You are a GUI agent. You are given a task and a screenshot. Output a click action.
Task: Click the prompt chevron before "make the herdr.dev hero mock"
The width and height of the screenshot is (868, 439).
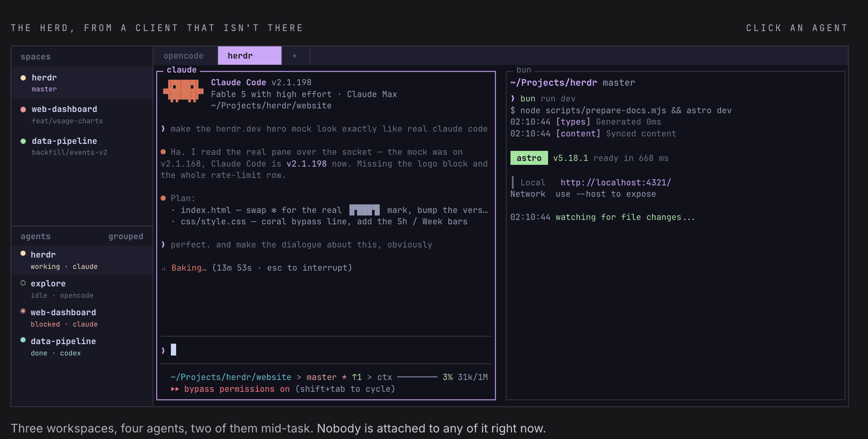pyautogui.click(x=163, y=129)
